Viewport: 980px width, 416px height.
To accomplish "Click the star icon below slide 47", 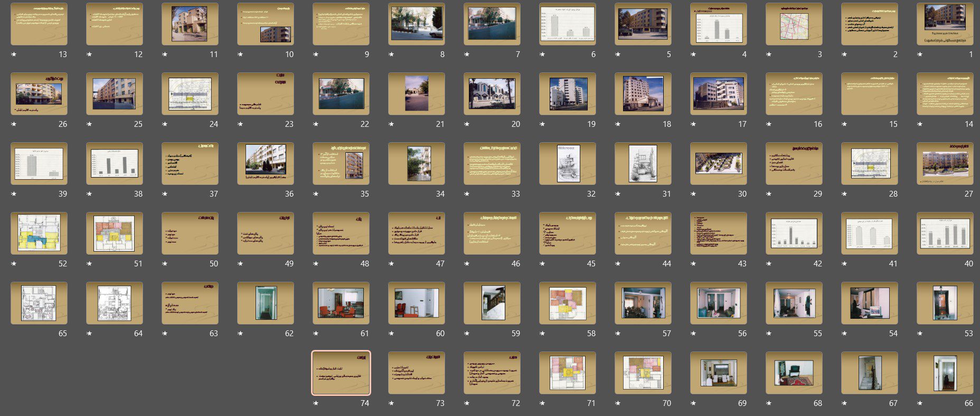I will (x=391, y=264).
